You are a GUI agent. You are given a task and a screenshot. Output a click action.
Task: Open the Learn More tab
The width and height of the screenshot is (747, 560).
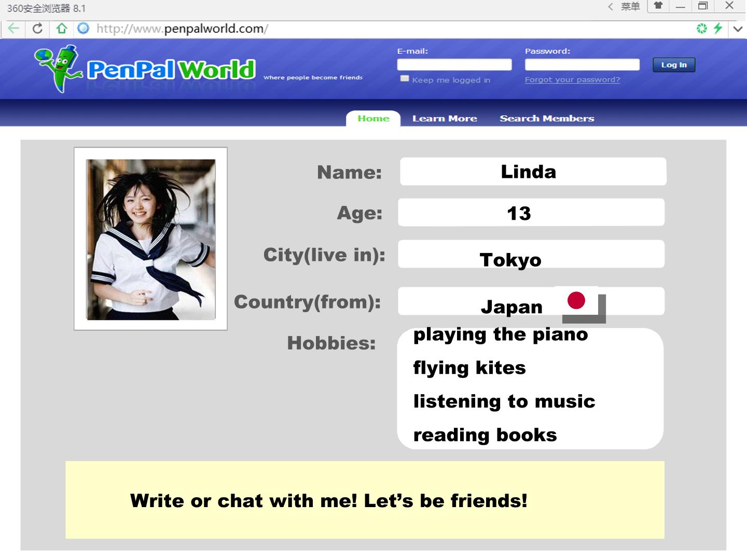coord(445,118)
